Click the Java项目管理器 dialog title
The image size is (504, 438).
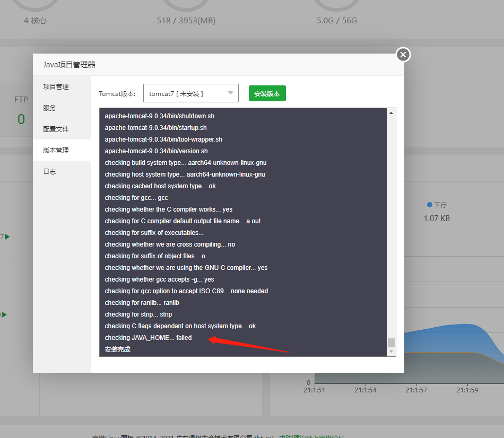point(69,65)
